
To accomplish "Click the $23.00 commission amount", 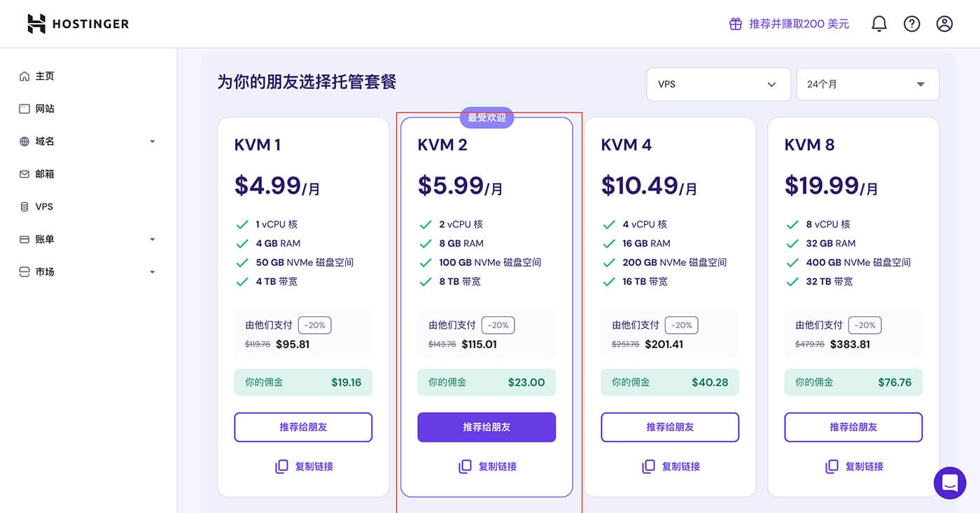I will 526,382.
